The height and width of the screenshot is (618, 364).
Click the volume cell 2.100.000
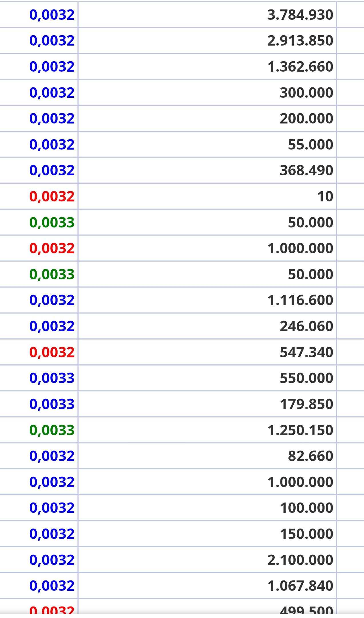pyautogui.click(x=207, y=560)
